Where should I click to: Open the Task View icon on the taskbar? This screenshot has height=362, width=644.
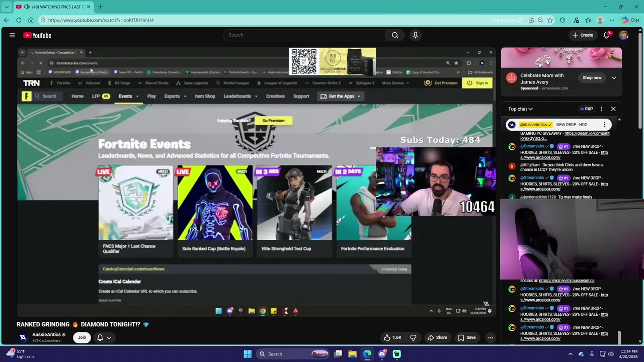click(x=338, y=354)
